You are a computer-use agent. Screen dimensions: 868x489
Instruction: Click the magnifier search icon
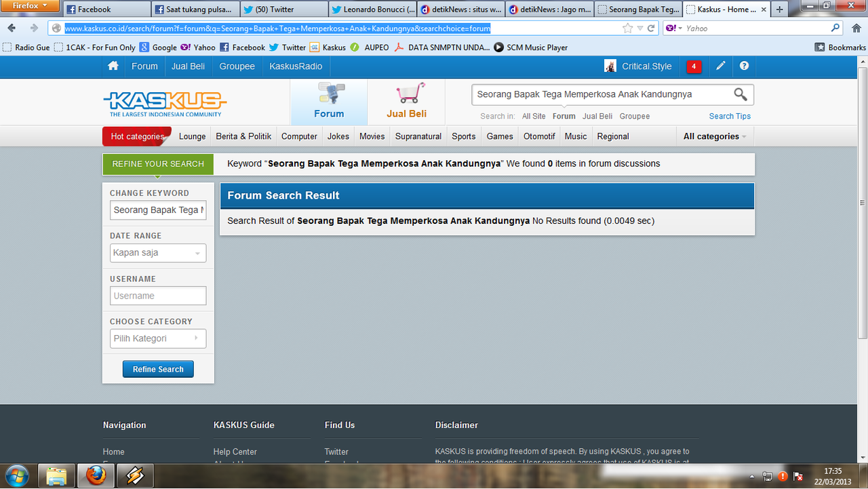741,94
